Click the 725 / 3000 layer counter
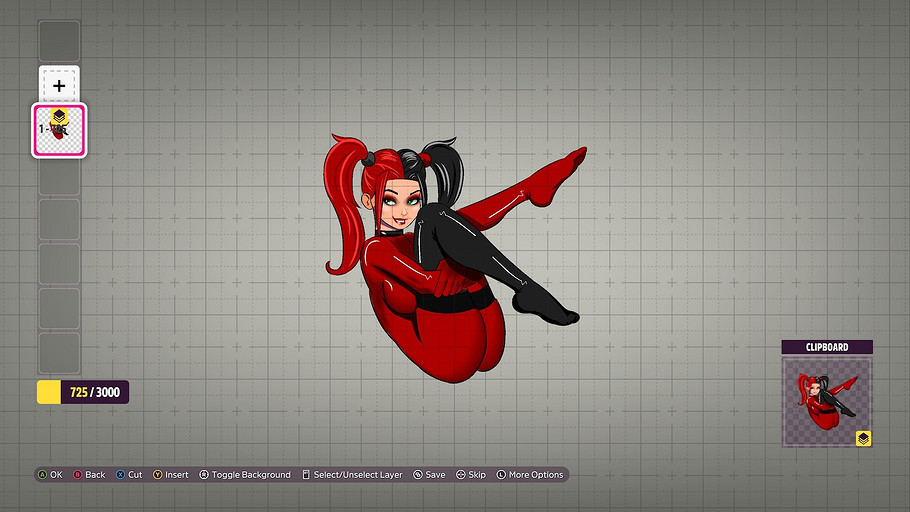 coord(95,392)
